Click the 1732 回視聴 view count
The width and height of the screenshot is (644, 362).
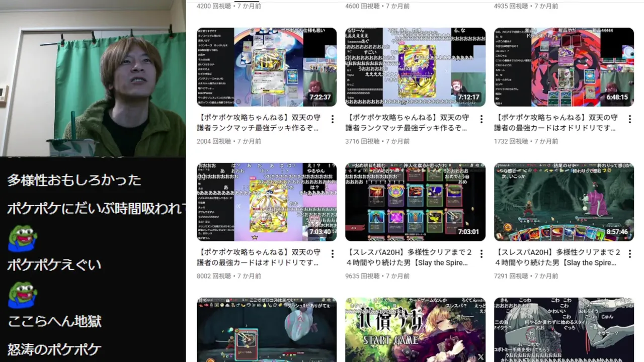click(x=511, y=141)
